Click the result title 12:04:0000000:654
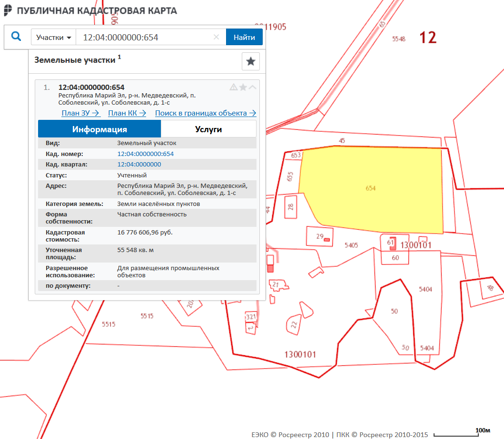The width and height of the screenshot is (504, 439). [x=91, y=88]
